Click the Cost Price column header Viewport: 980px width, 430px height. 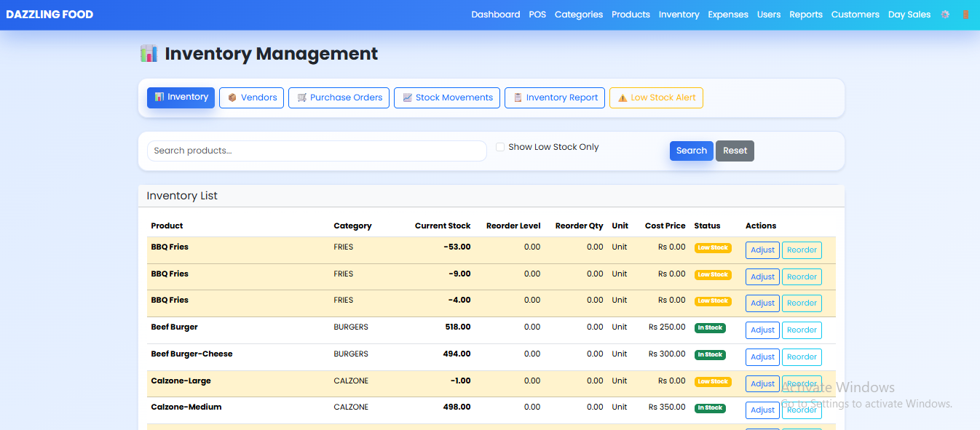click(665, 226)
